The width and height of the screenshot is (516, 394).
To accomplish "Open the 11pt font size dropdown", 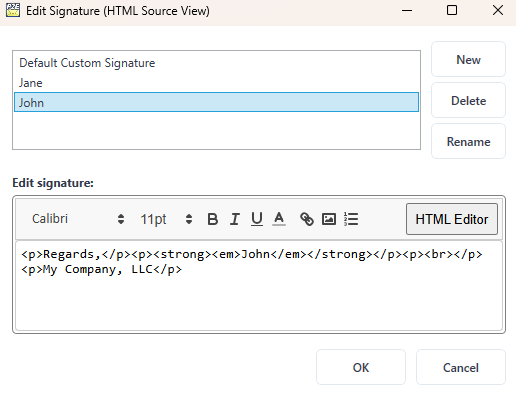I will click(166, 219).
